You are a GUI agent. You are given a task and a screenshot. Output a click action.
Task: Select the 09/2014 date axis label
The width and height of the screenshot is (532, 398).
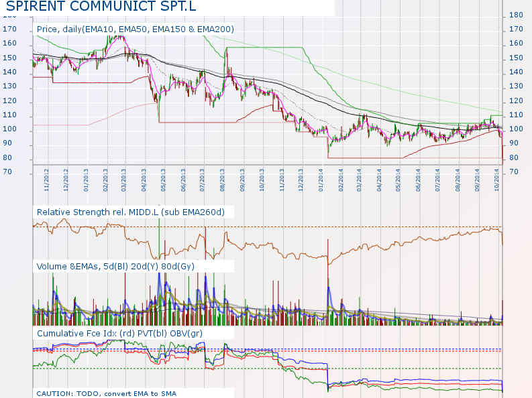tap(478, 180)
